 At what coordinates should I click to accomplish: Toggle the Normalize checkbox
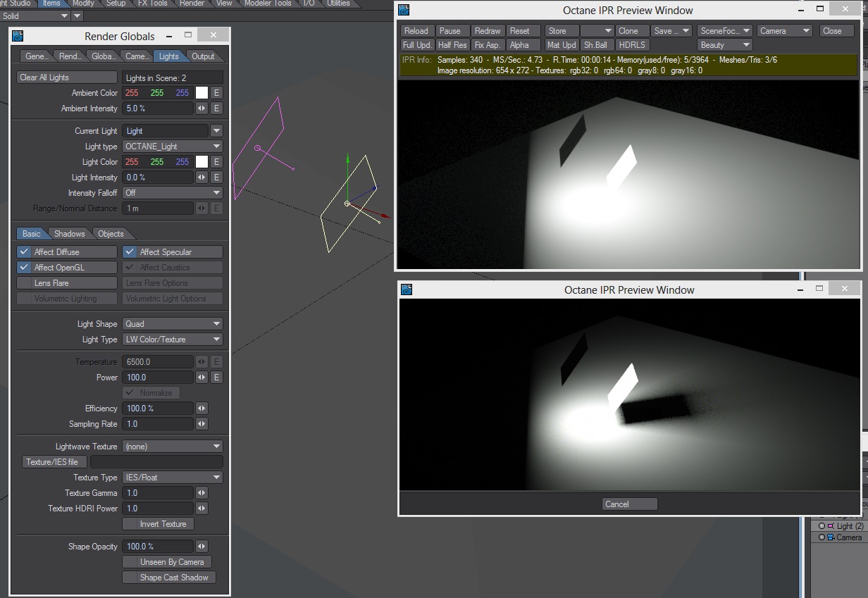point(151,393)
